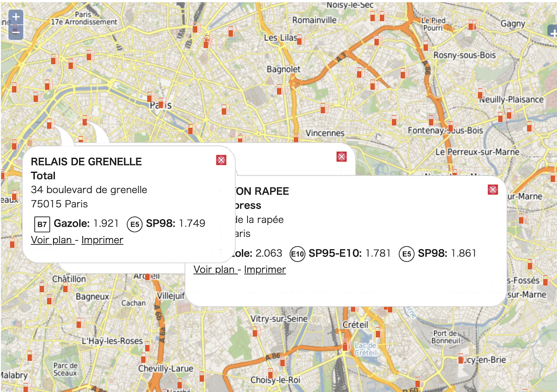This screenshot has height=392, width=557.
Task: Select fuel station marker atop Neuilly-Plaisance label
Action: [x=481, y=94]
